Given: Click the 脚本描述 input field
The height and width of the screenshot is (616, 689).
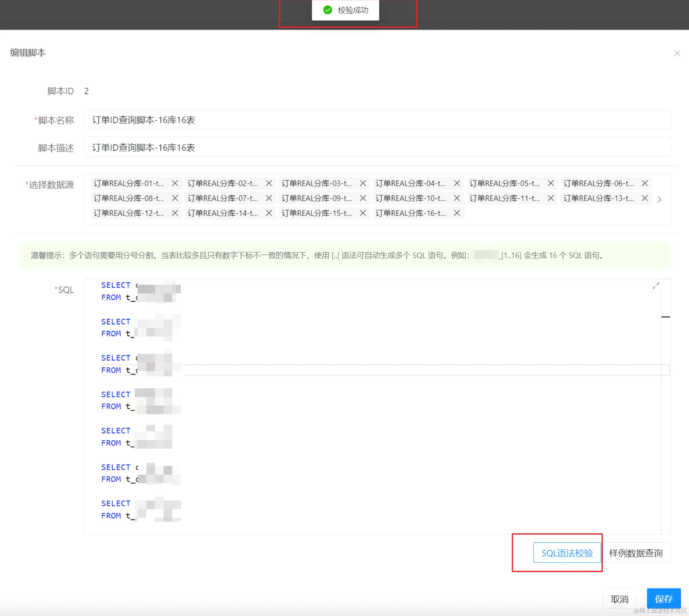Looking at the screenshot, I should pyautogui.click(x=377, y=148).
